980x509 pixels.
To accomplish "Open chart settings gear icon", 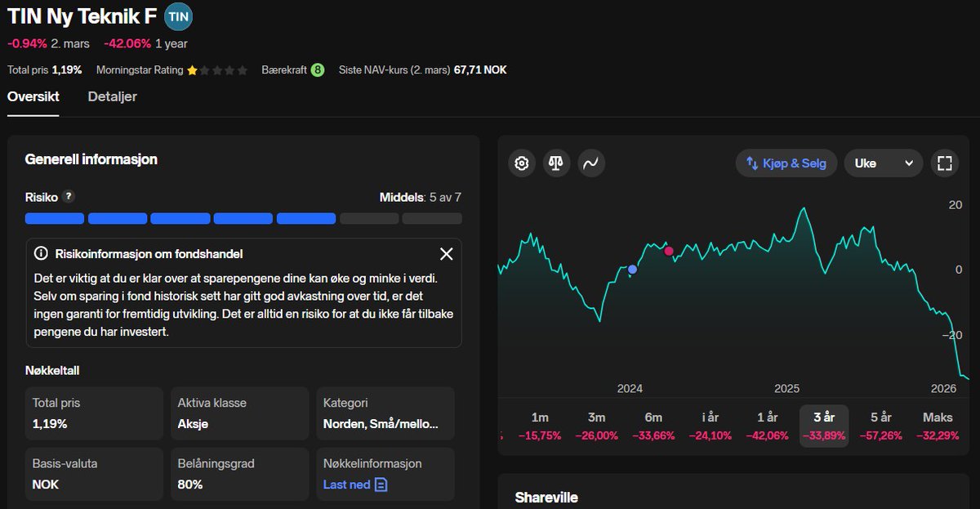I will click(x=522, y=163).
